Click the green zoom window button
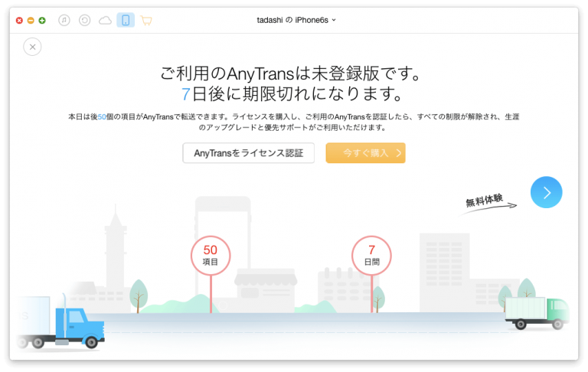Image resolution: width=588 pixels, height=372 pixels. (x=42, y=20)
